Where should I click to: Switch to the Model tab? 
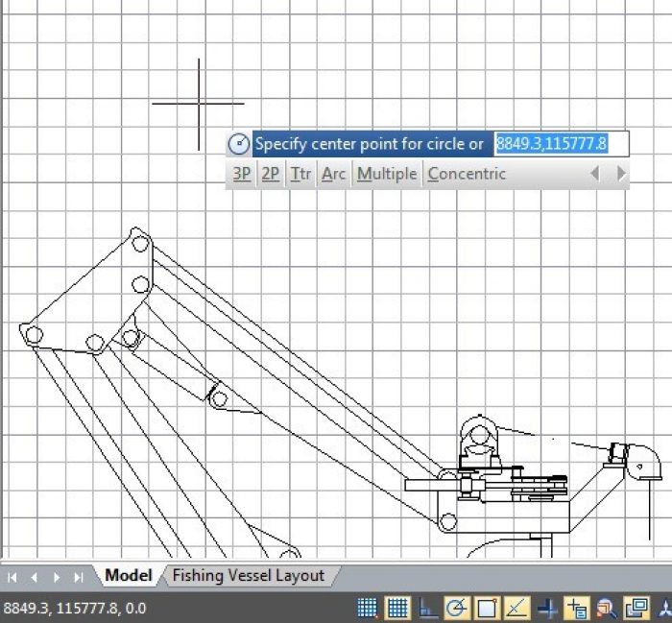[128, 576]
